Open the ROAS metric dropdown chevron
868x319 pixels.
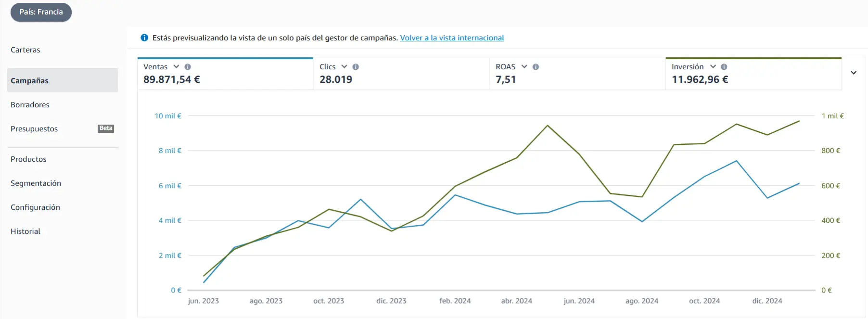[524, 66]
